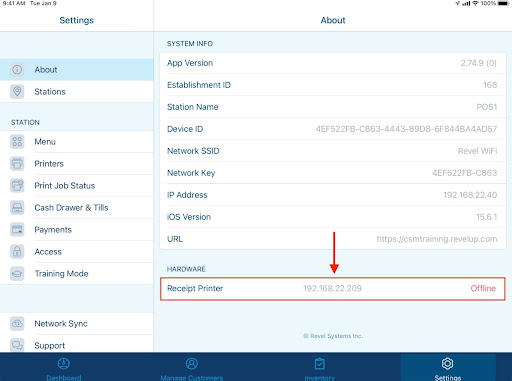Click the URL https://csmtraining.revelup.com
This screenshot has height=381, width=512.
point(437,239)
